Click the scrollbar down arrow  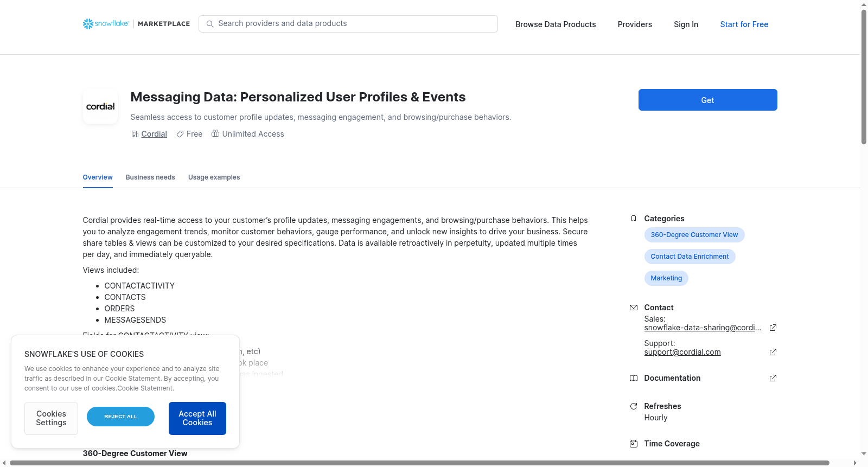coord(864,454)
